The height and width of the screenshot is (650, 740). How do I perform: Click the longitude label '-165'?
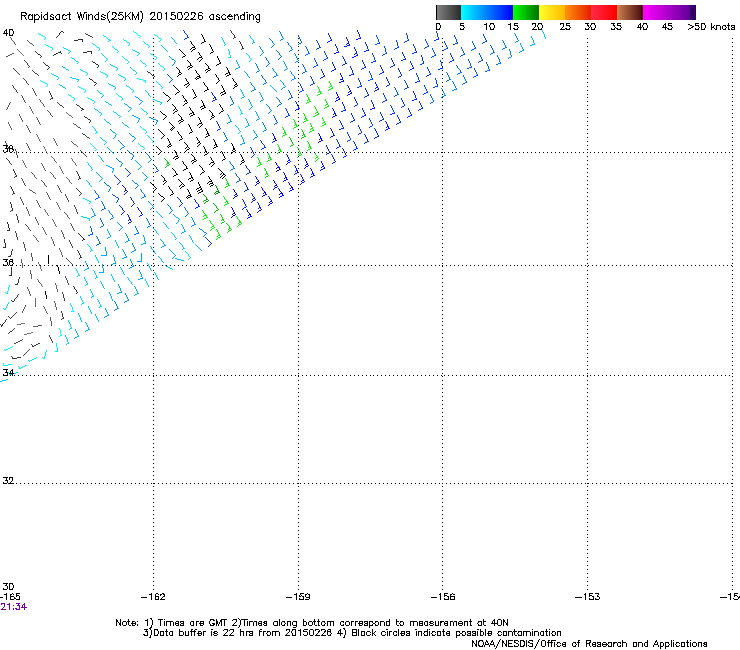coord(10,597)
